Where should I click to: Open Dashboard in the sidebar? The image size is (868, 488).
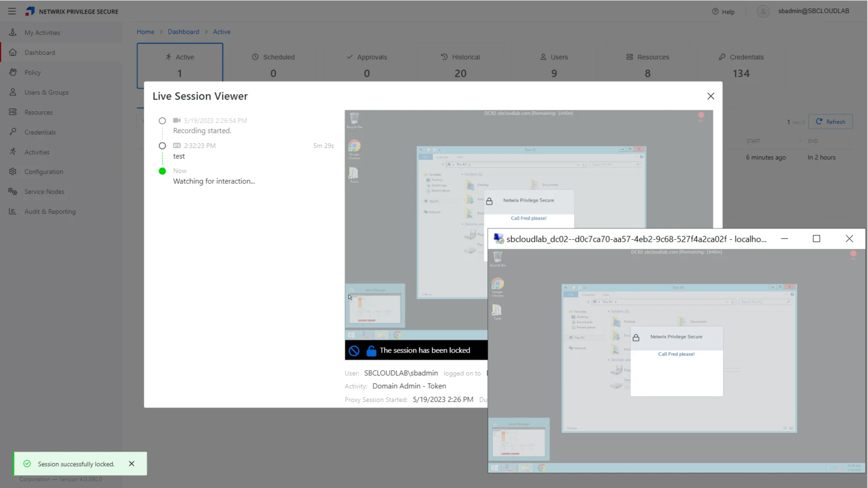pyautogui.click(x=40, y=52)
